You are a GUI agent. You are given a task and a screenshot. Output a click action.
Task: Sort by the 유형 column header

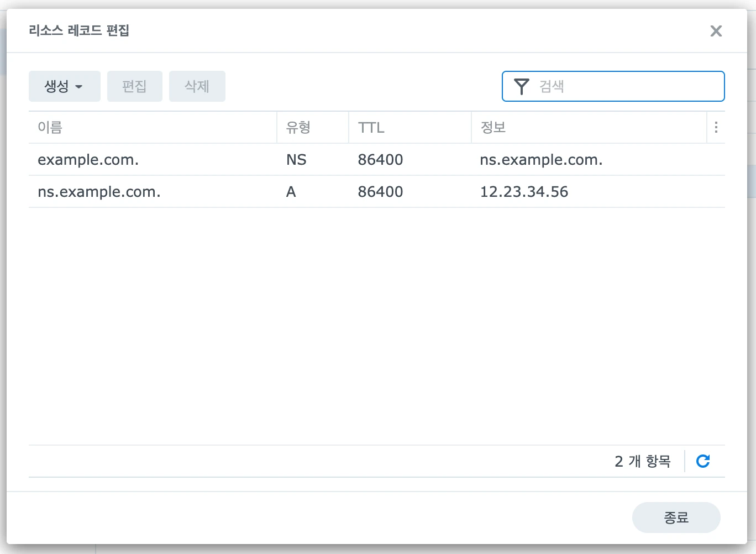tap(313, 128)
